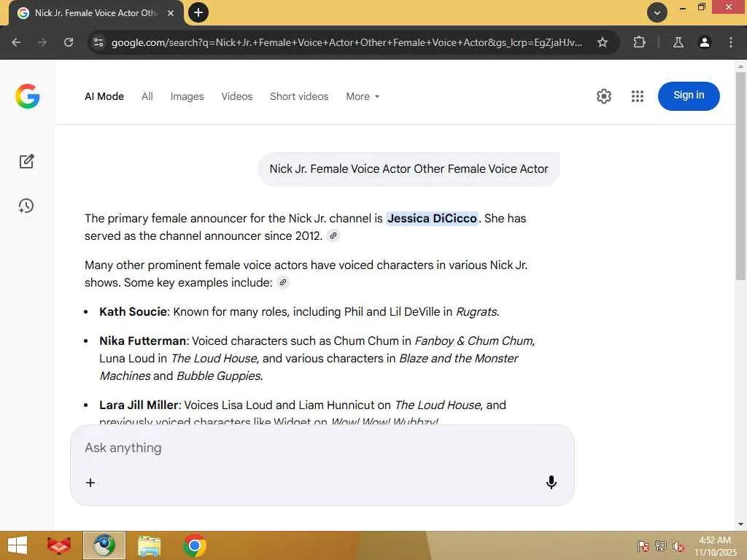
Task: Open network status tray icon
Action: 661,545
